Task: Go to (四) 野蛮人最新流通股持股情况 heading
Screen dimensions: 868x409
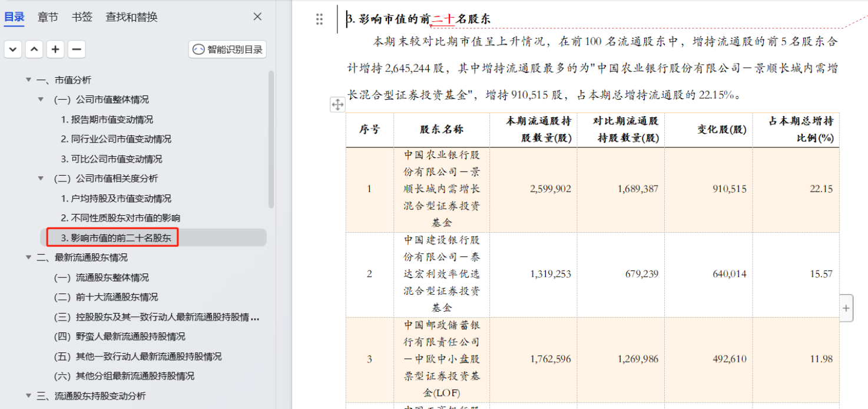Action: [x=120, y=336]
